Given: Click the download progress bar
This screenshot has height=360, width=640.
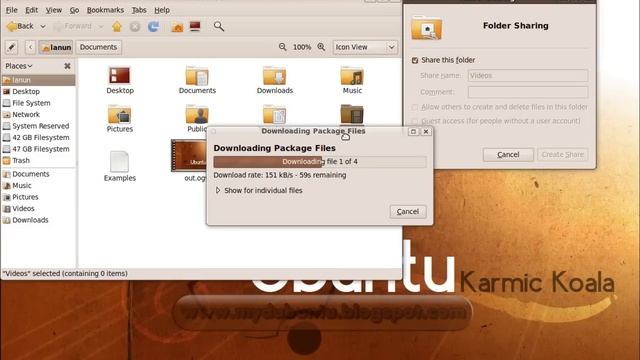Looking at the screenshot, I should (320, 162).
